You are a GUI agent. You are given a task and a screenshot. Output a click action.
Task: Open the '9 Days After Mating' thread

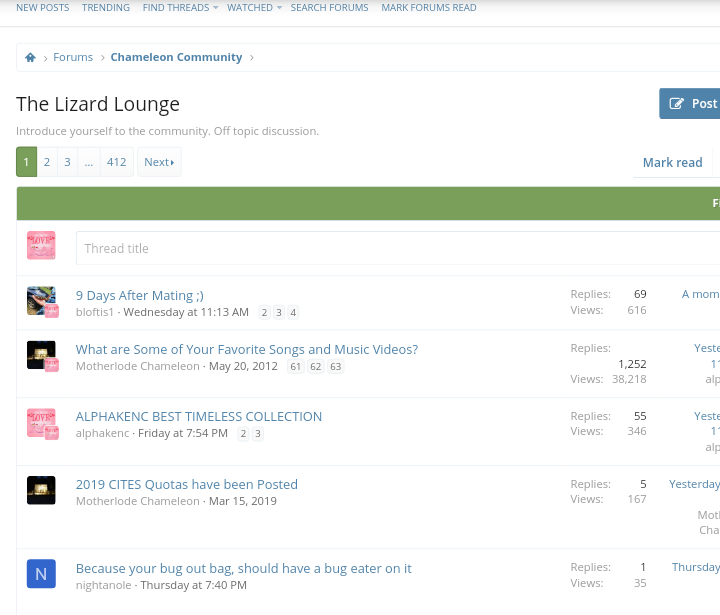point(140,295)
